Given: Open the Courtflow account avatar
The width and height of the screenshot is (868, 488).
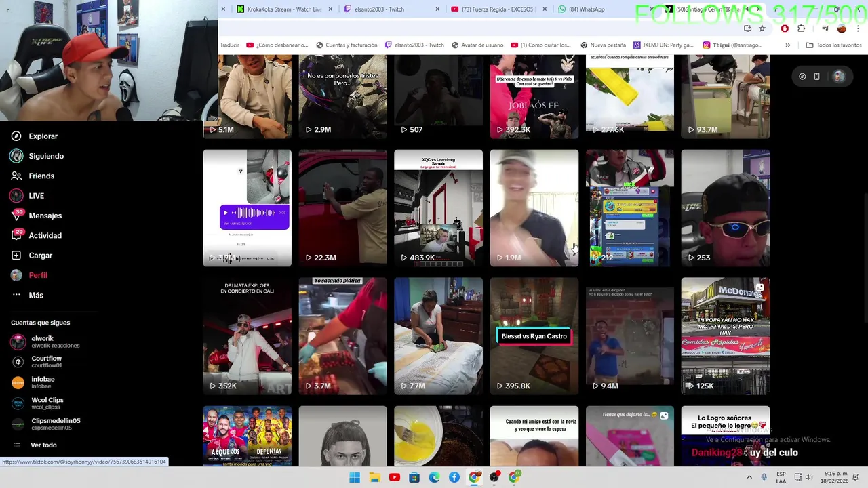Looking at the screenshot, I should pos(18,362).
